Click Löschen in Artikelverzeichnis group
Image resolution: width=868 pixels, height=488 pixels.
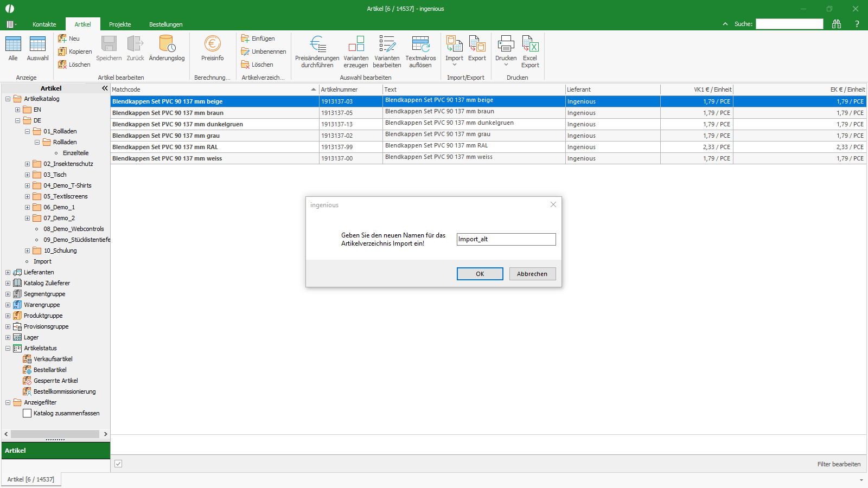tap(257, 65)
